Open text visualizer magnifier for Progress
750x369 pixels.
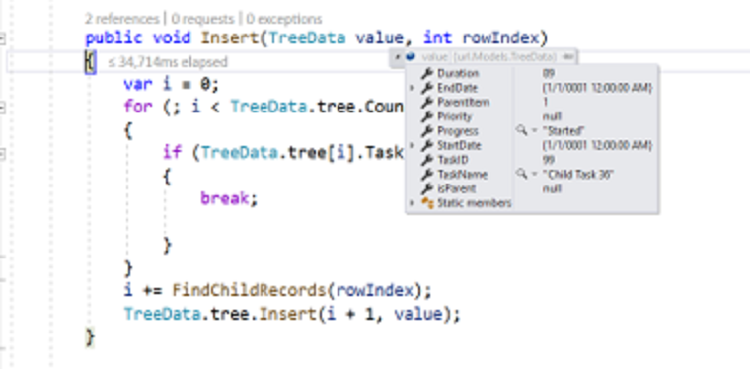[x=521, y=131]
